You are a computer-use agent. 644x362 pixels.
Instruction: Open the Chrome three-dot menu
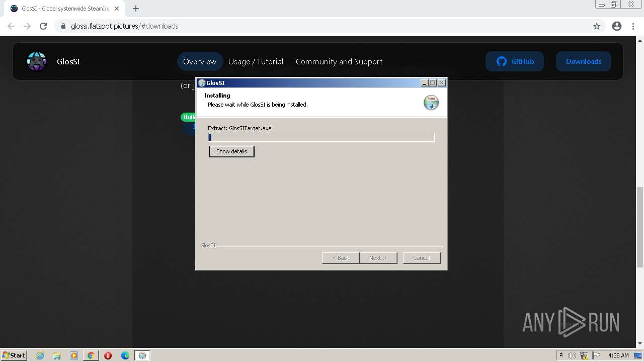pyautogui.click(x=633, y=26)
